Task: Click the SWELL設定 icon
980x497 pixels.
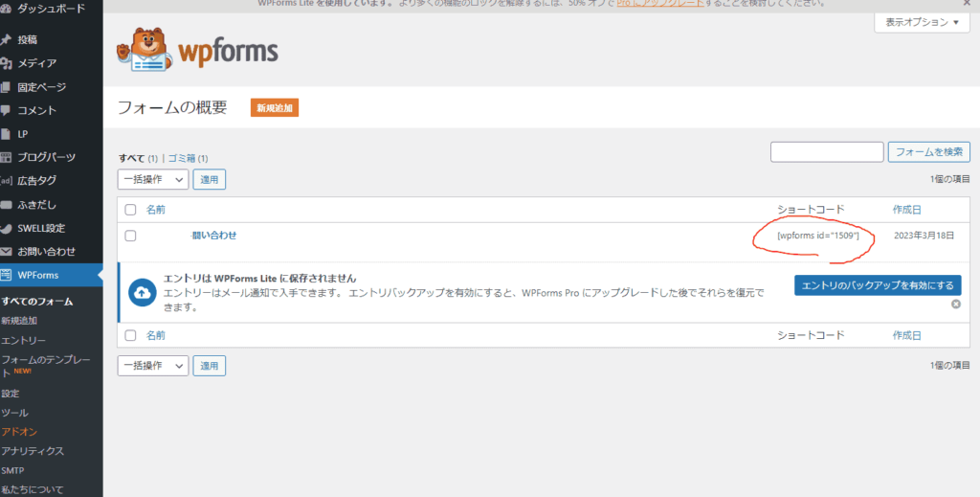Action: [x=6, y=228]
